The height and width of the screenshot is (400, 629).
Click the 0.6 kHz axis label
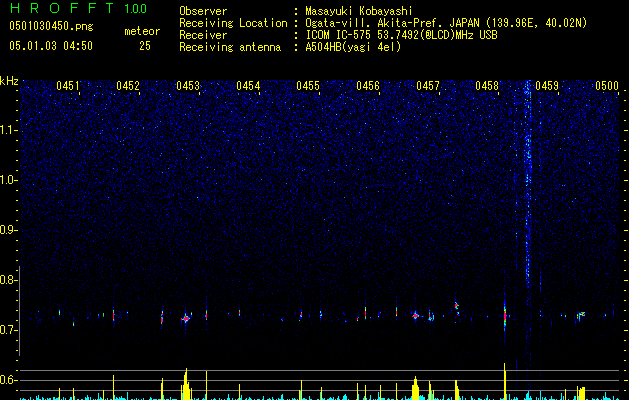click(9, 380)
